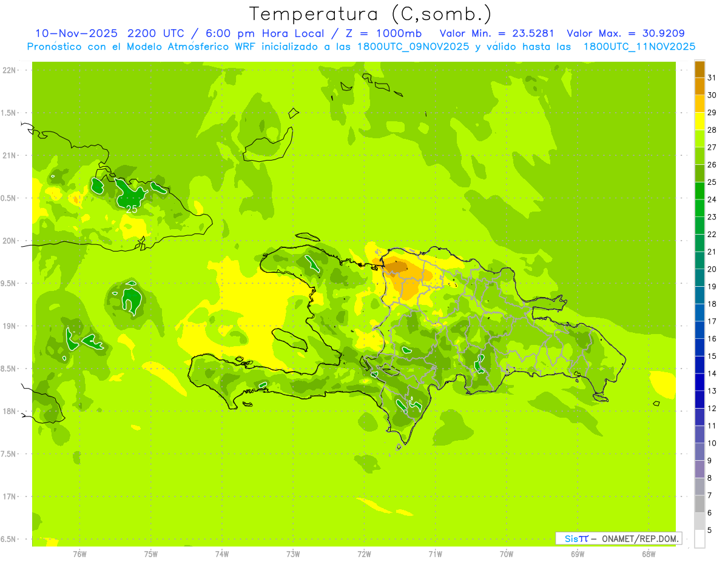Select the gray swatch between 6 and 7
The height and width of the screenshot is (562, 728).
(x=699, y=504)
